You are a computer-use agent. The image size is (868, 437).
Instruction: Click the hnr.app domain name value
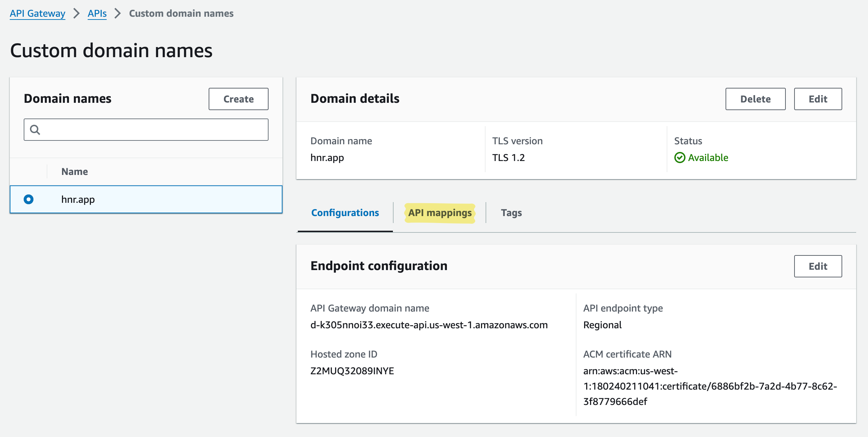pyautogui.click(x=327, y=158)
